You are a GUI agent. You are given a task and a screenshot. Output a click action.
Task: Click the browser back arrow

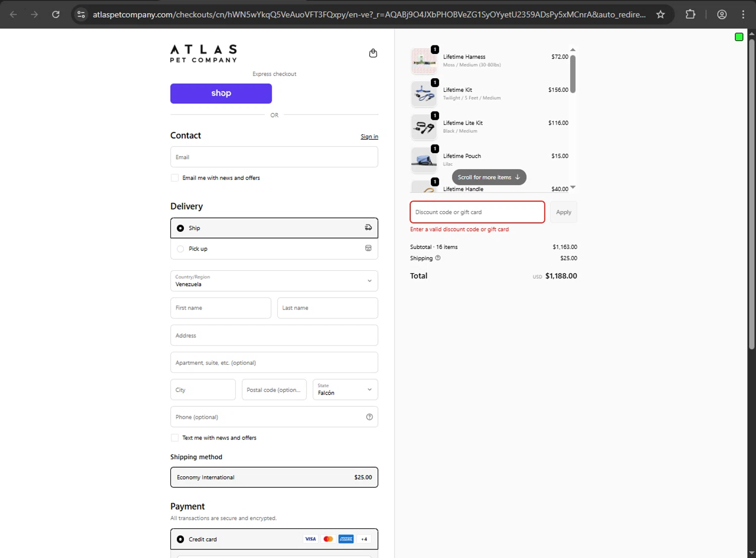tap(14, 14)
